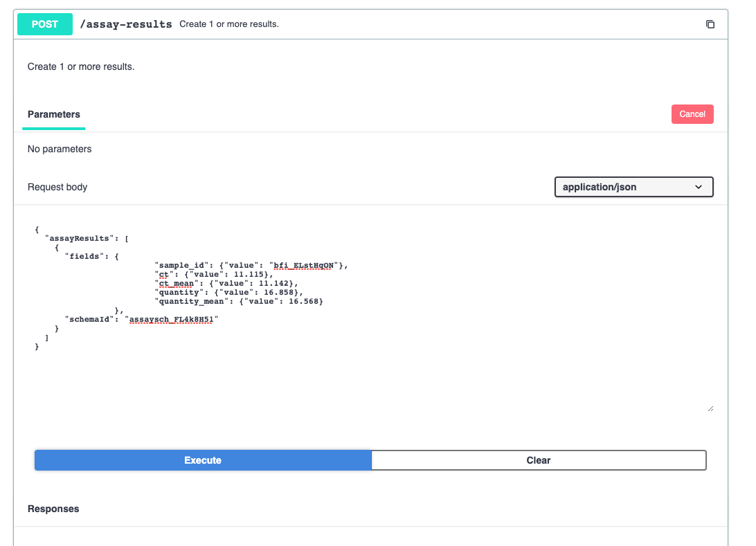This screenshot has width=756, height=546.
Task: Click the quantity_mean value 16.568
Action: coord(304,302)
